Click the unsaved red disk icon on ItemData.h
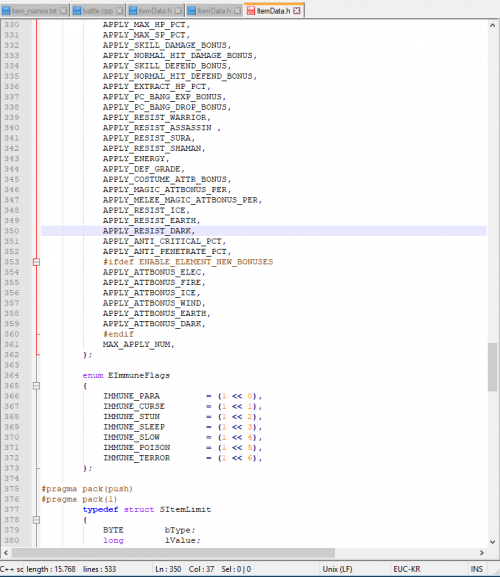This screenshot has width=500, height=577. tap(251, 11)
